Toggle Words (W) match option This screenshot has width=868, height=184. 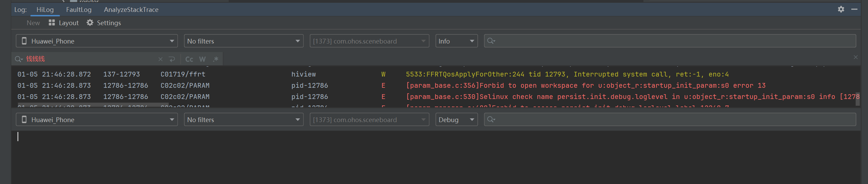tap(202, 59)
